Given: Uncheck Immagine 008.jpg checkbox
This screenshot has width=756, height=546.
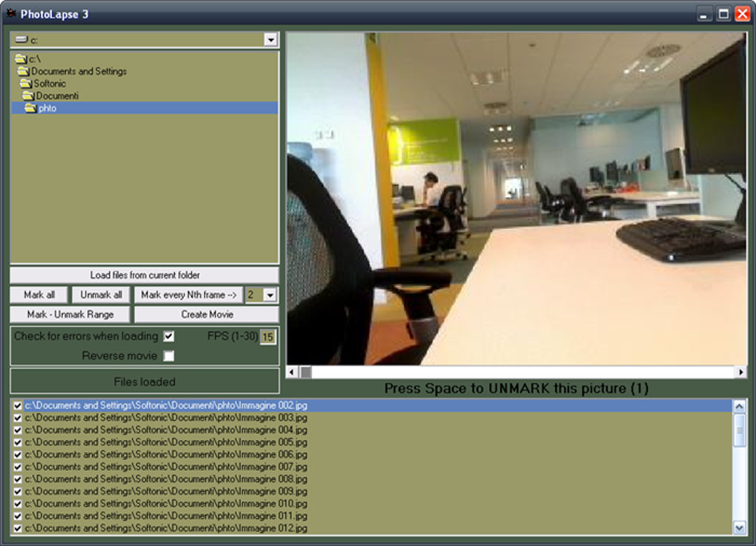Looking at the screenshot, I should (x=17, y=479).
